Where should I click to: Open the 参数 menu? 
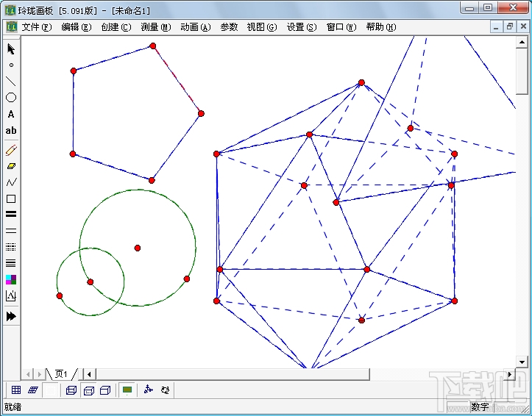coord(229,27)
